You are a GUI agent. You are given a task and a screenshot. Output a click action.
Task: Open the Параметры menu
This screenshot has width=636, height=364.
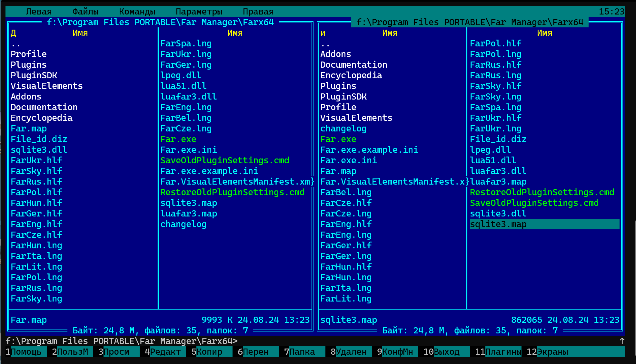tap(199, 12)
